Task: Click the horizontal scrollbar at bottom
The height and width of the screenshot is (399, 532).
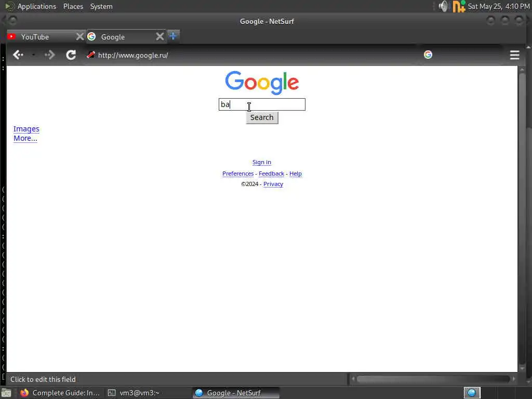Action: pyautogui.click(x=433, y=379)
